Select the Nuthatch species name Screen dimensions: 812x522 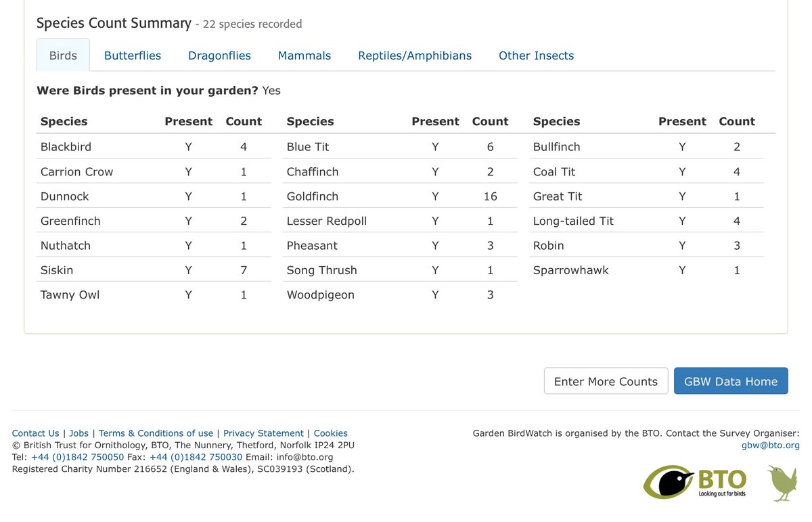[x=66, y=246]
